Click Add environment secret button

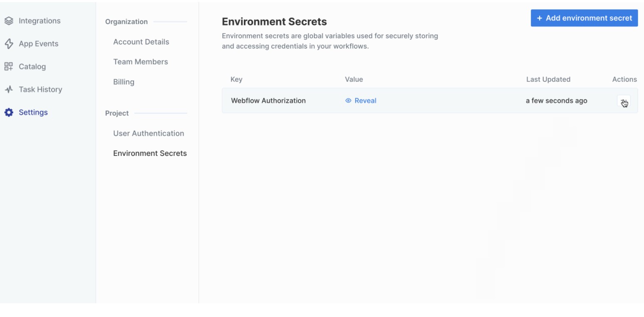pos(584,18)
